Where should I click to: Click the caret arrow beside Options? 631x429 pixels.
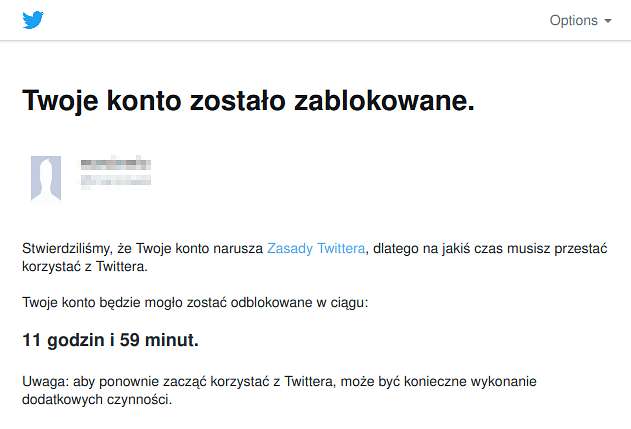(608, 21)
